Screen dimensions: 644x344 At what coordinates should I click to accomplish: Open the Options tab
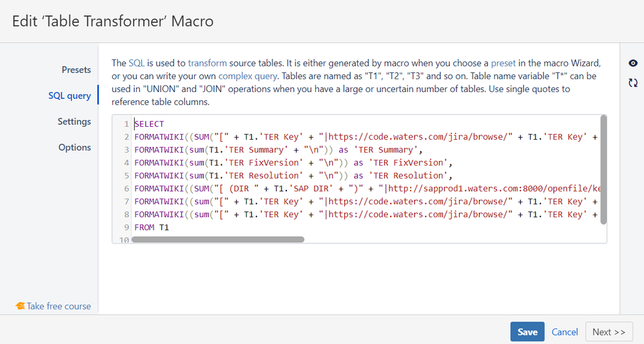75,148
